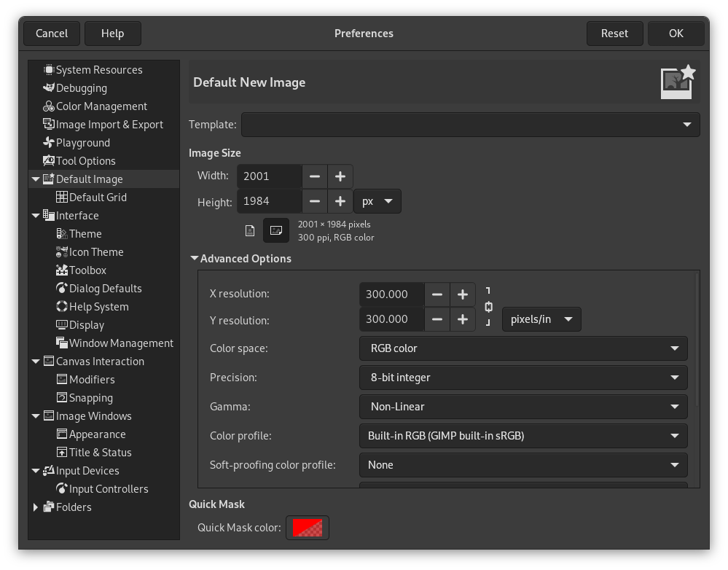Viewport: 728px width, 570px height.
Task: Open the Precision dropdown
Action: (x=522, y=378)
